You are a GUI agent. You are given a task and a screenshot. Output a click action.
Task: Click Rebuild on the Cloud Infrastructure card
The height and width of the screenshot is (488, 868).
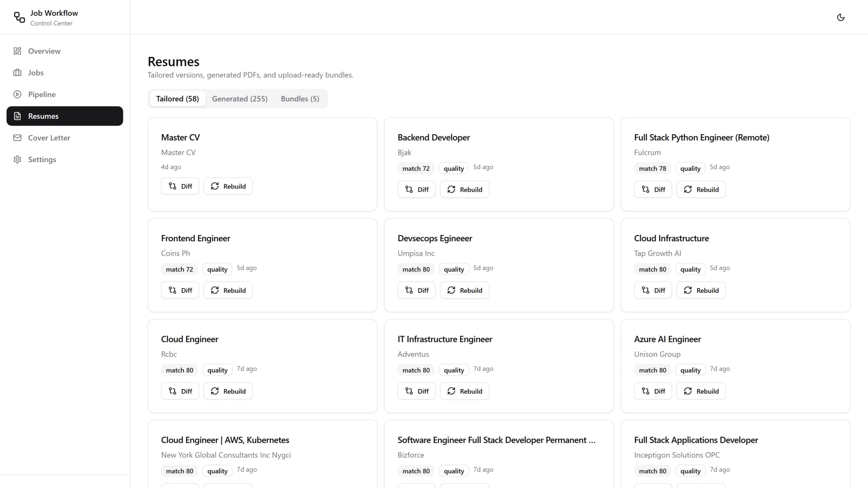(x=701, y=290)
